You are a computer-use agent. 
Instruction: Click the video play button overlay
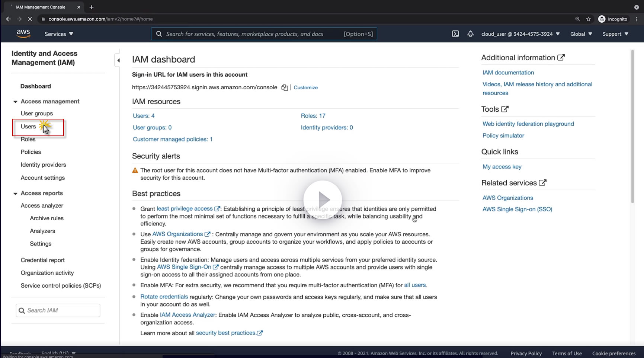(x=323, y=200)
